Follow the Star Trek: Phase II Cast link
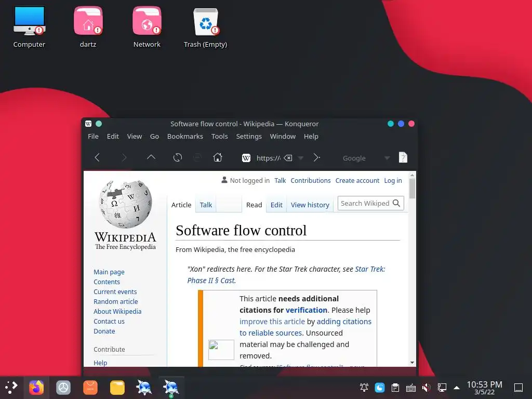532x399 pixels. tap(286, 275)
